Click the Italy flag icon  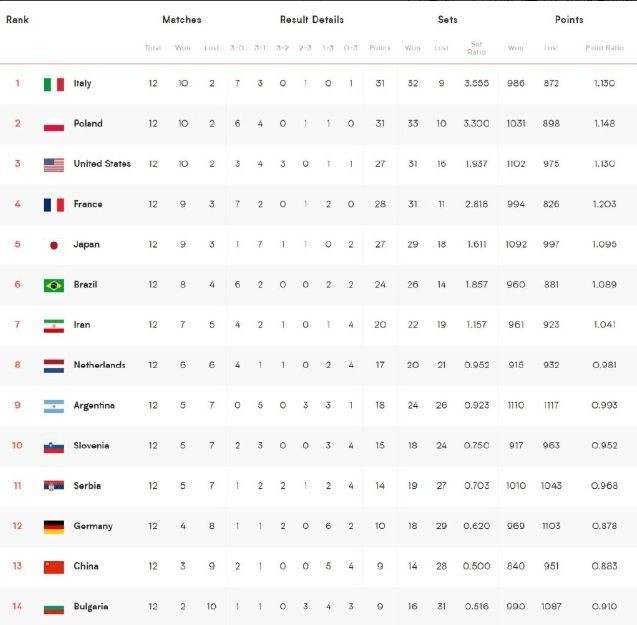(x=54, y=84)
